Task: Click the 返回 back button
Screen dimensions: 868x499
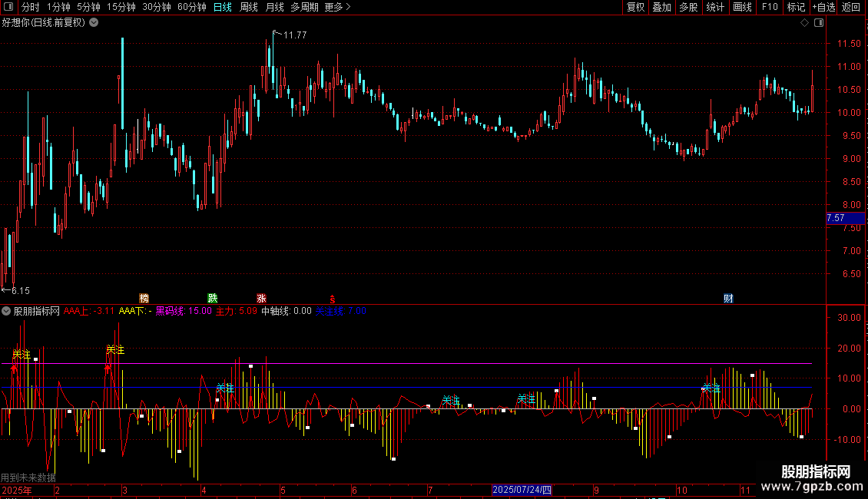Action: click(851, 7)
